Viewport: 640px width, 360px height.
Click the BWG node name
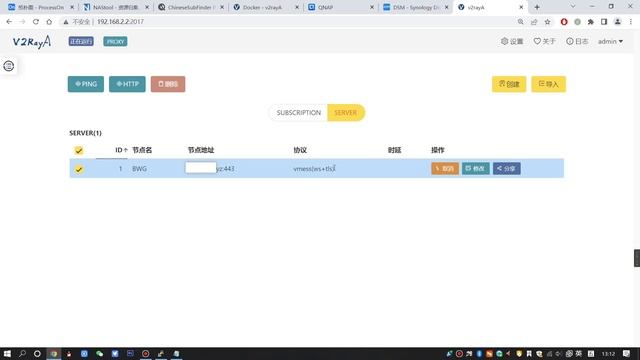(140, 169)
